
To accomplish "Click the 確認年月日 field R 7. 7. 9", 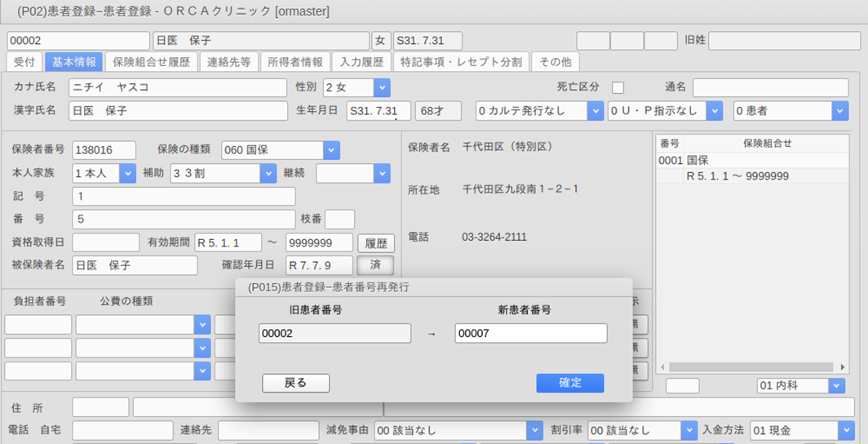I will (319, 266).
